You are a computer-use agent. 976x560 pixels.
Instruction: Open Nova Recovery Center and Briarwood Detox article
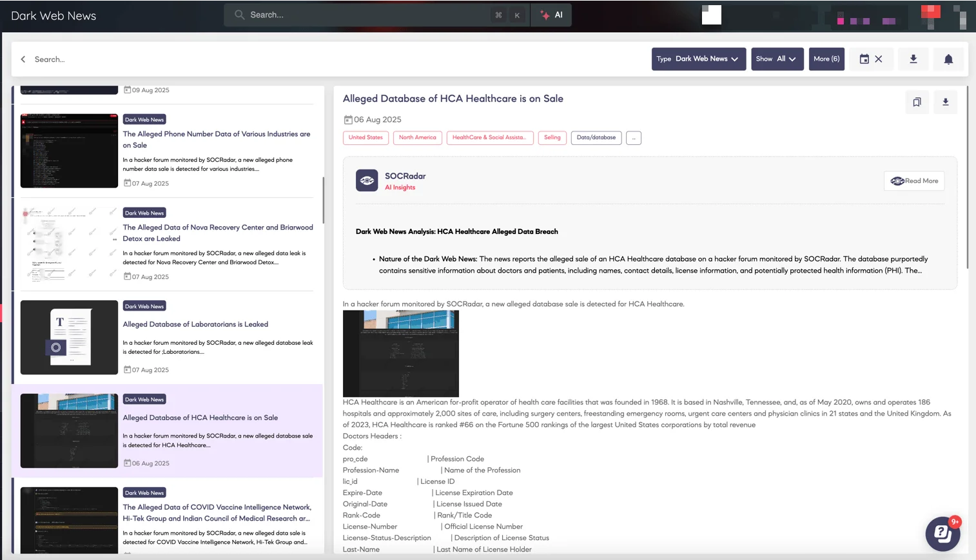218,233
